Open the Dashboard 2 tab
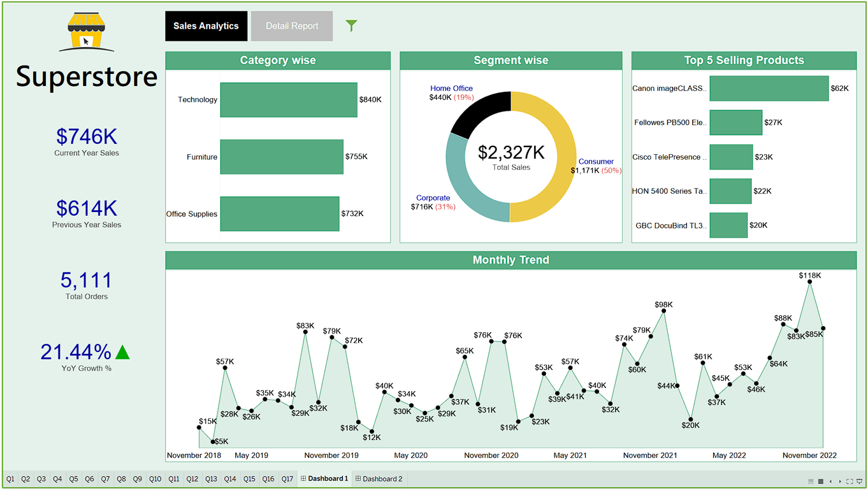The width and height of the screenshot is (868, 489). tap(379, 479)
